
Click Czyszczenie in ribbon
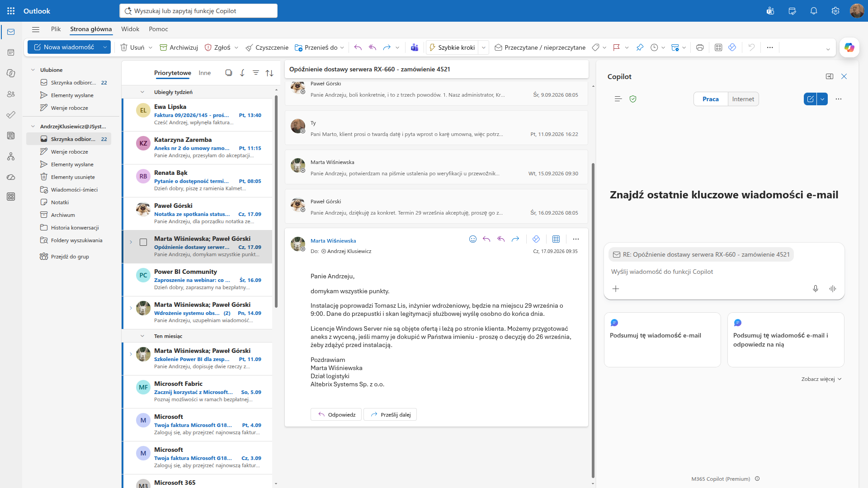click(x=267, y=47)
